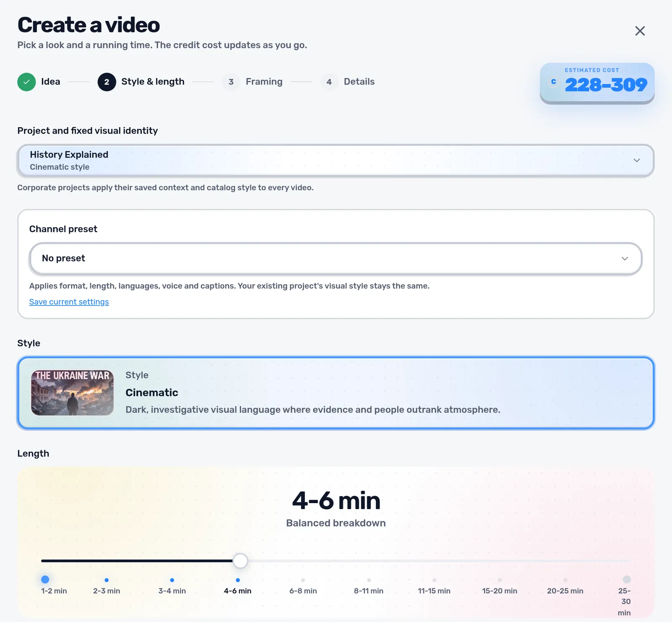Click The Ukraine War style thumbnail
Screen dimensions: 672x622
point(72,393)
